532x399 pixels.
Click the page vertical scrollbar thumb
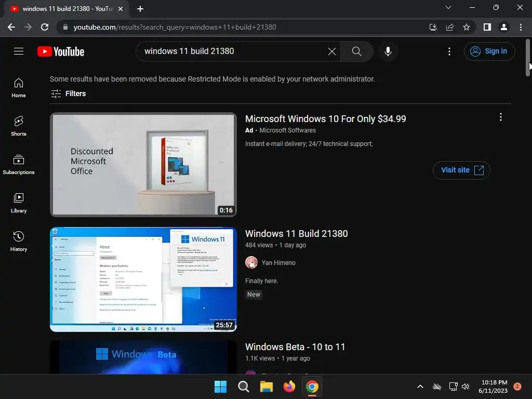[528, 58]
